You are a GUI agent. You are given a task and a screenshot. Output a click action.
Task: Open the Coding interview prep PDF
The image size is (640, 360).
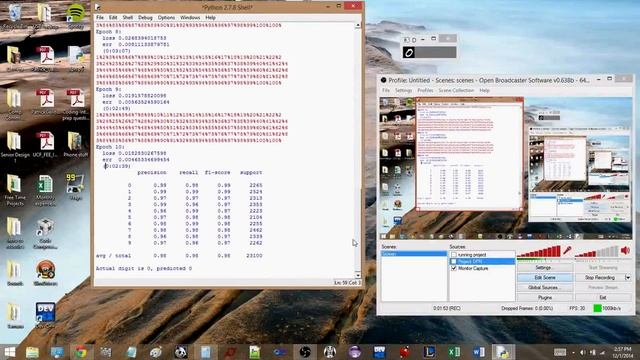tap(76, 104)
